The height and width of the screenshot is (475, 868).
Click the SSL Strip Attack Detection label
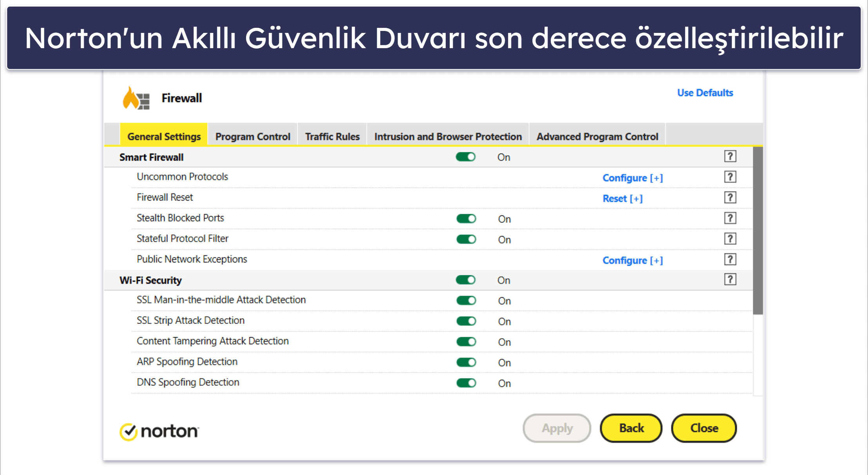(x=190, y=320)
